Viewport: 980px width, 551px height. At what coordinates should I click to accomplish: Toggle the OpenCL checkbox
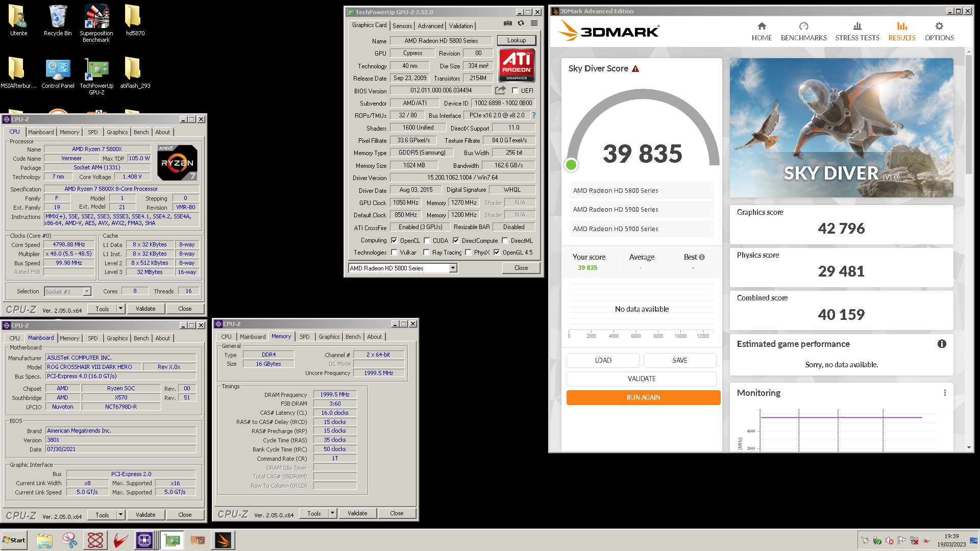[x=394, y=241]
